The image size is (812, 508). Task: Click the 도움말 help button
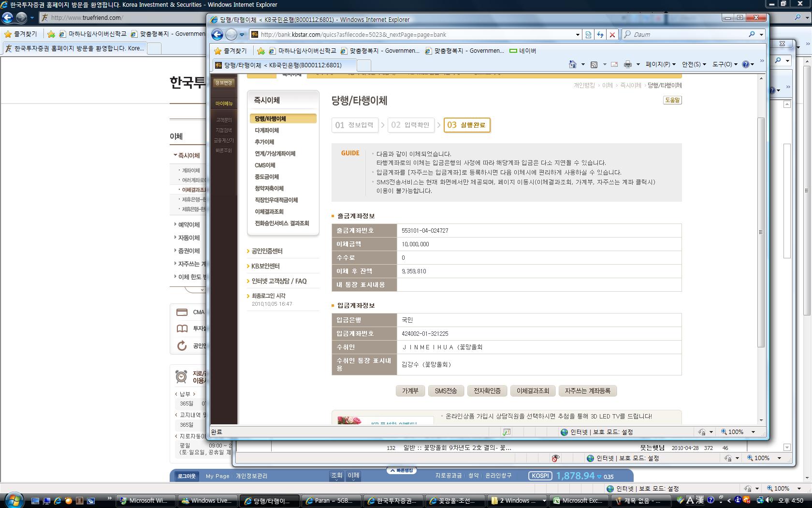(672, 100)
